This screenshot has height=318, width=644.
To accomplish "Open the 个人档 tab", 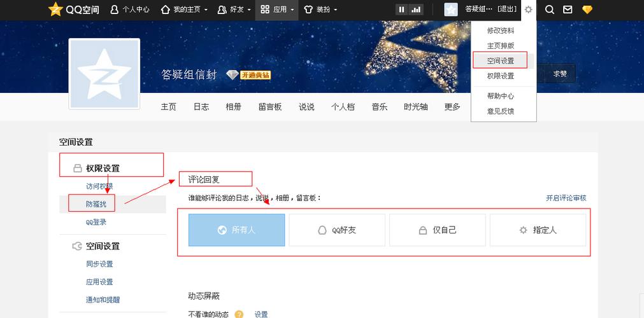I will pos(343,107).
